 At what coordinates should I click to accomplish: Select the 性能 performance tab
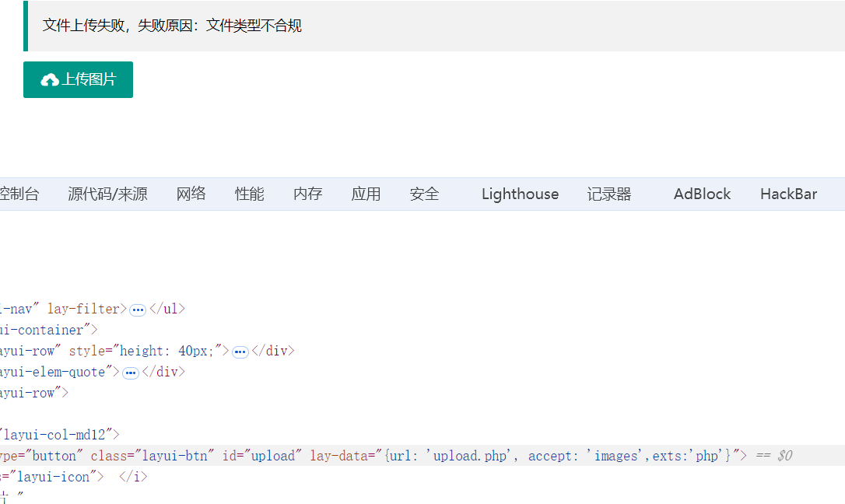250,194
